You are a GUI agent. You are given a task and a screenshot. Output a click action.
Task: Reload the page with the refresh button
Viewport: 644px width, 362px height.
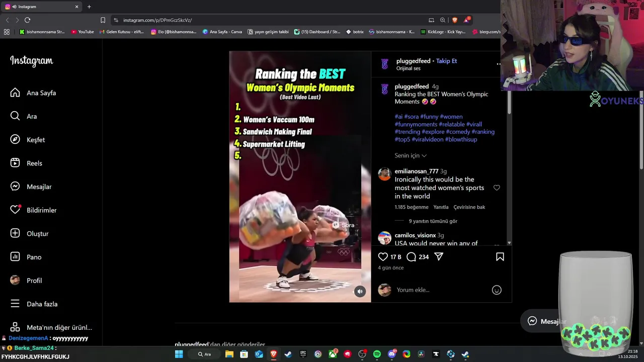tap(27, 20)
